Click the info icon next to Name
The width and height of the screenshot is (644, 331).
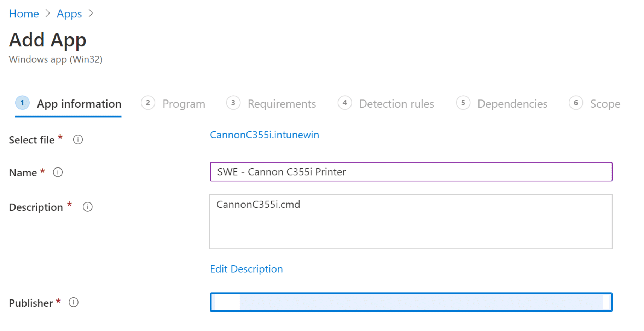(x=58, y=172)
